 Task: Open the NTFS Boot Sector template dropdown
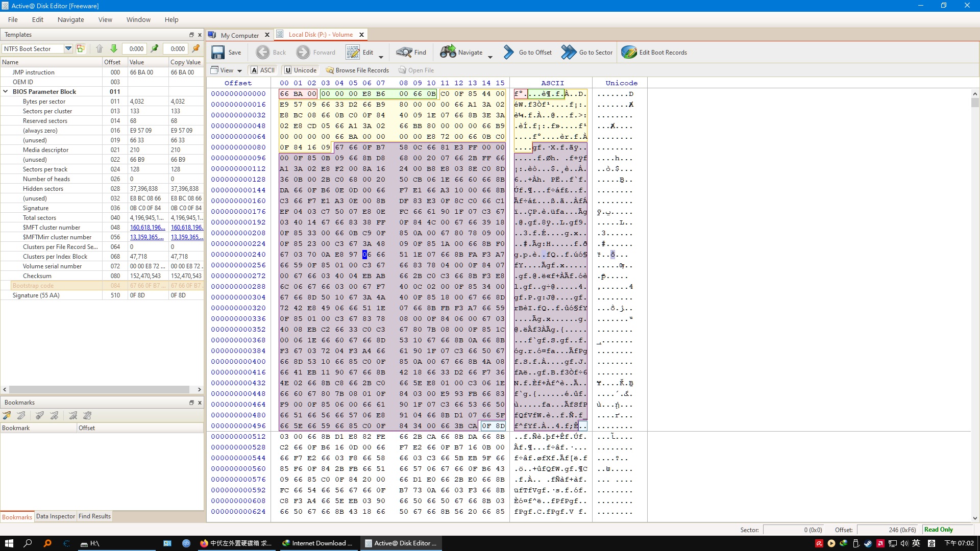pyautogui.click(x=68, y=49)
